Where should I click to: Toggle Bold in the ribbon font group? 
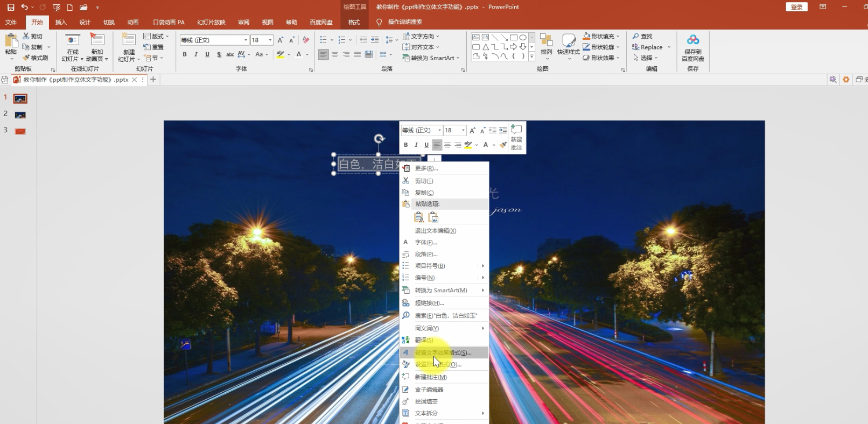pyautogui.click(x=185, y=54)
